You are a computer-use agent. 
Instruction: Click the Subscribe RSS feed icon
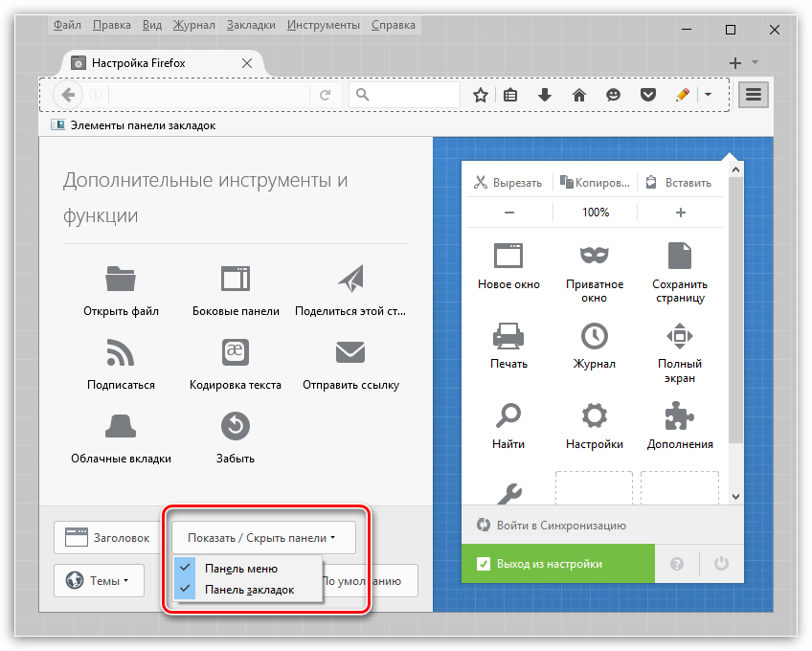121,352
